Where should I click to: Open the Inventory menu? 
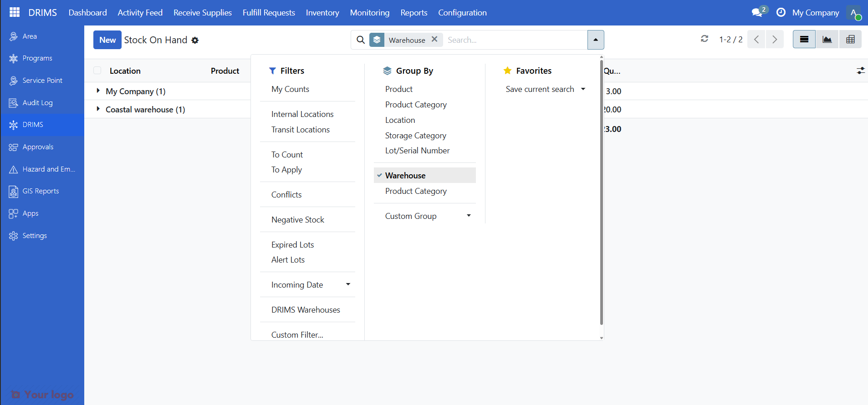tap(322, 13)
